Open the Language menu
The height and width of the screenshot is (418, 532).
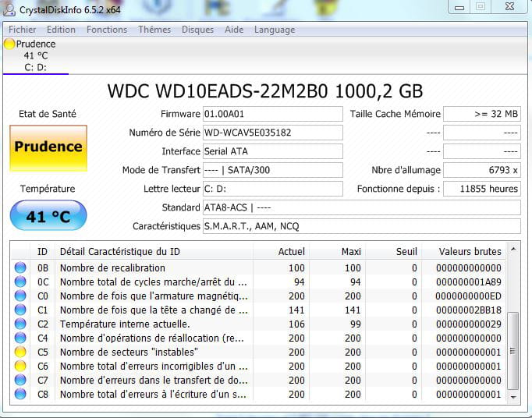[x=275, y=30]
